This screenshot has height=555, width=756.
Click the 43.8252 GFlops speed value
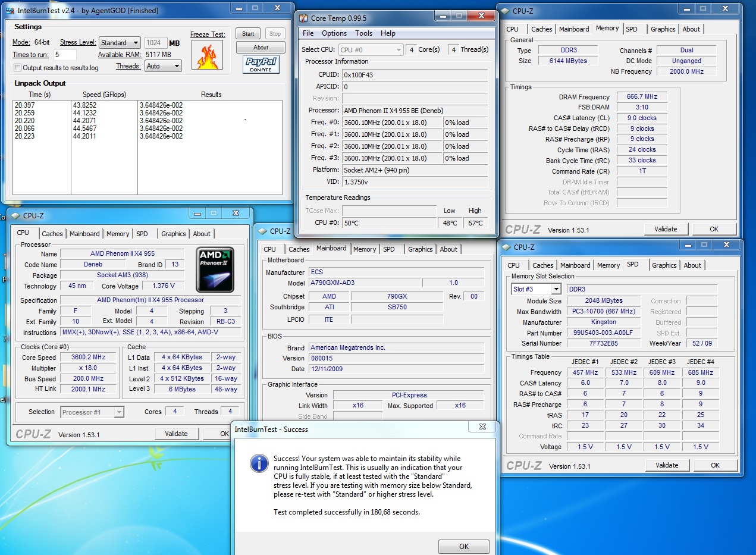pyautogui.click(x=84, y=105)
